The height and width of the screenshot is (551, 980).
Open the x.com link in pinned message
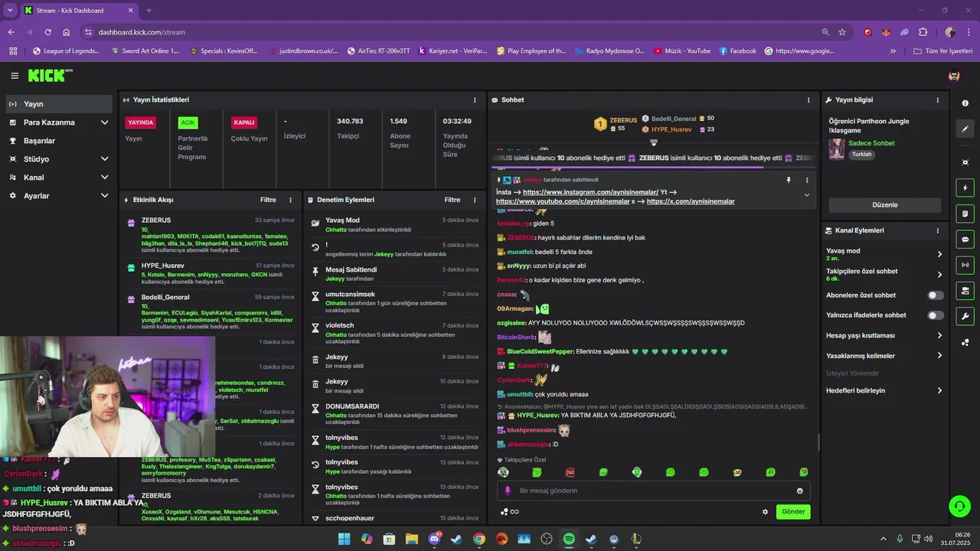point(691,201)
